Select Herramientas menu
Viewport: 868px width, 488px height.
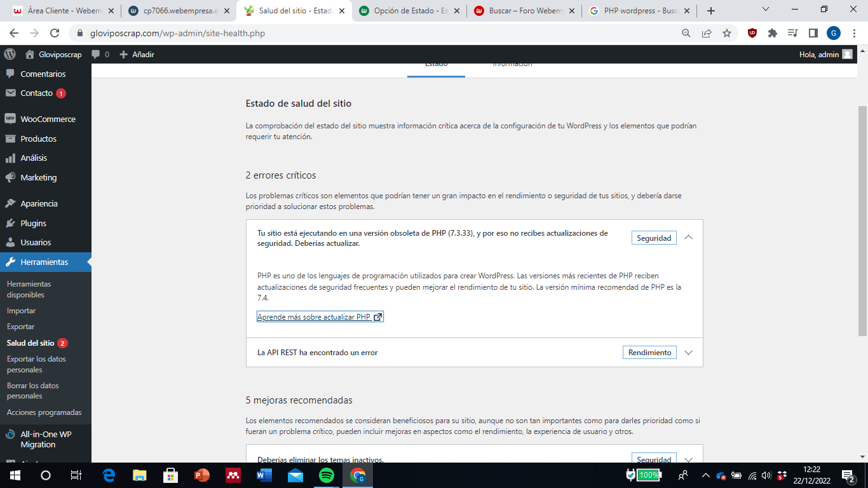point(46,262)
